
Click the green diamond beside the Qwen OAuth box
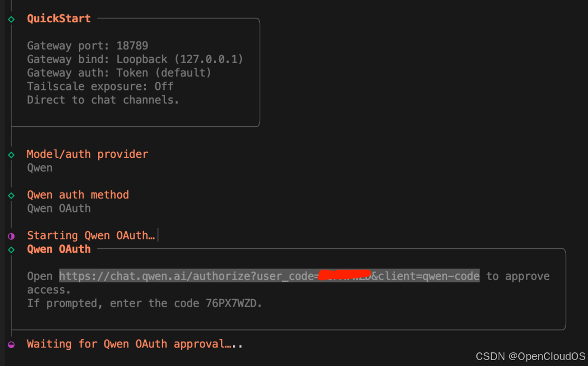(11, 250)
